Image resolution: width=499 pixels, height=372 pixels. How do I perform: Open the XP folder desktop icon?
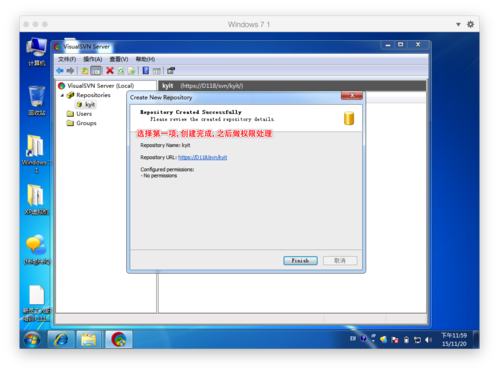click(36, 199)
